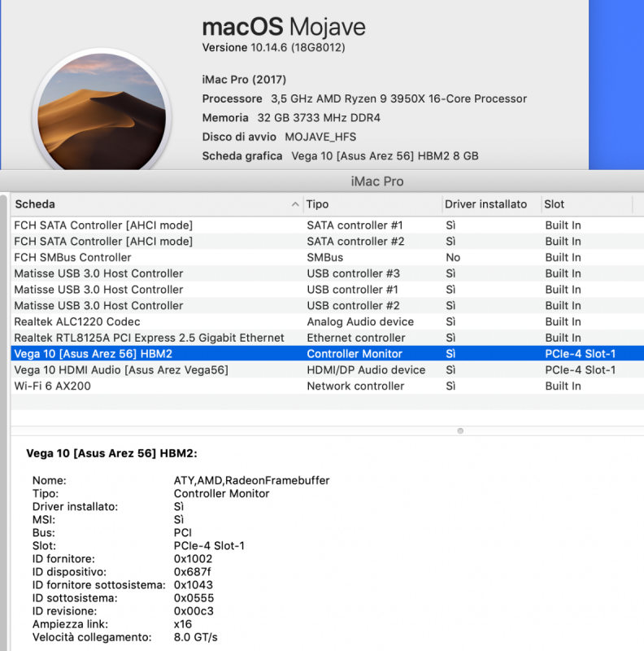Click the MOJAVE_HFS startup disk value
644x651 pixels.
point(320,137)
